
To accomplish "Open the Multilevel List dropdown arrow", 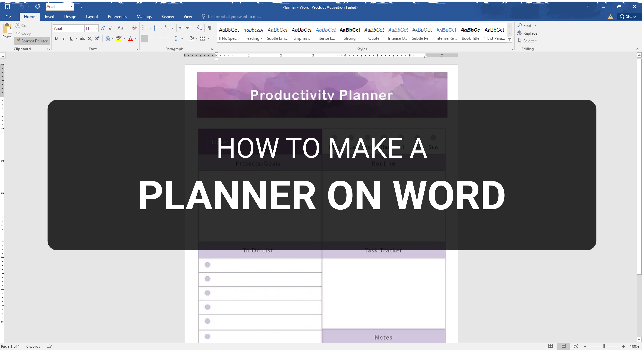I will tap(172, 28).
